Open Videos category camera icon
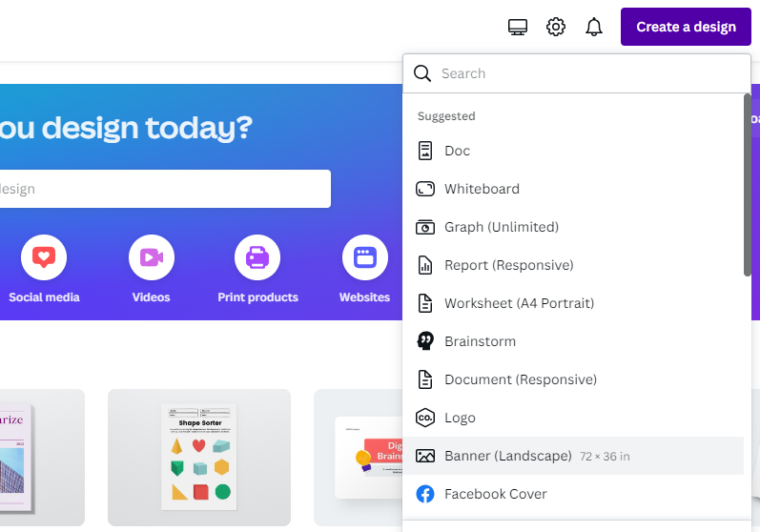760x532 pixels. point(152,257)
